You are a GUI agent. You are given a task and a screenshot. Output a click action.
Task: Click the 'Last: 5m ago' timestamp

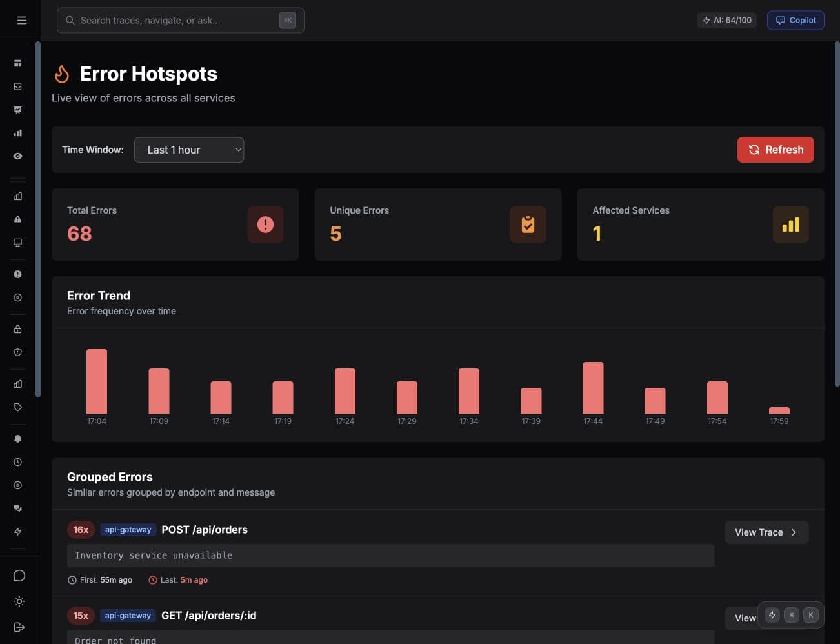[178, 580]
